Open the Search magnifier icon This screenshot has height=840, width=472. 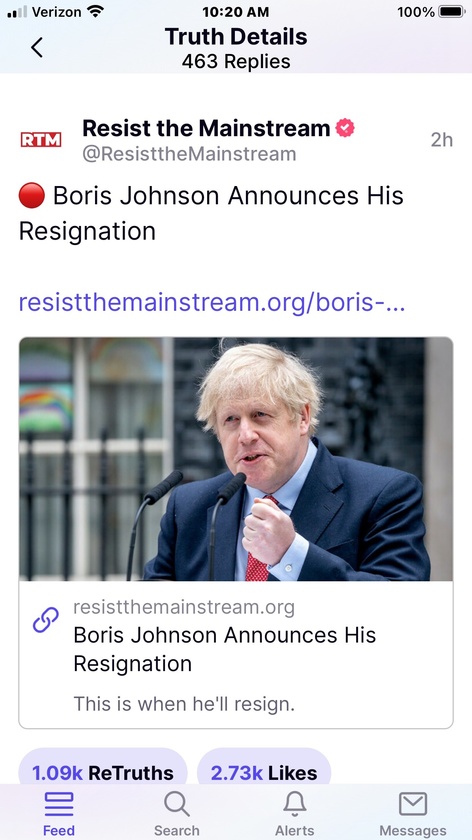pyautogui.click(x=176, y=804)
